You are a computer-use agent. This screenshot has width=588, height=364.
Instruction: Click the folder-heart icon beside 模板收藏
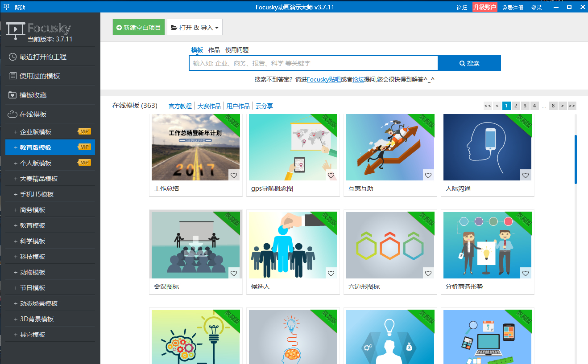click(12, 95)
